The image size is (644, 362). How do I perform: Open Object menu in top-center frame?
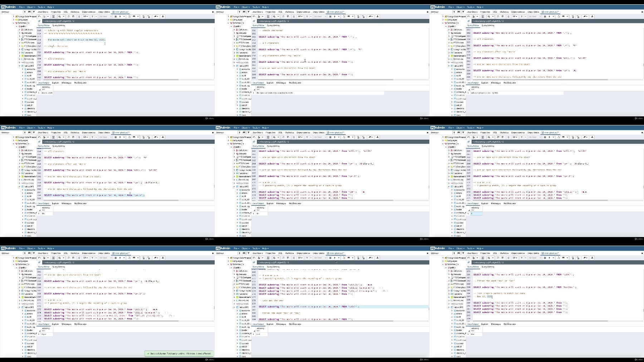246,7
